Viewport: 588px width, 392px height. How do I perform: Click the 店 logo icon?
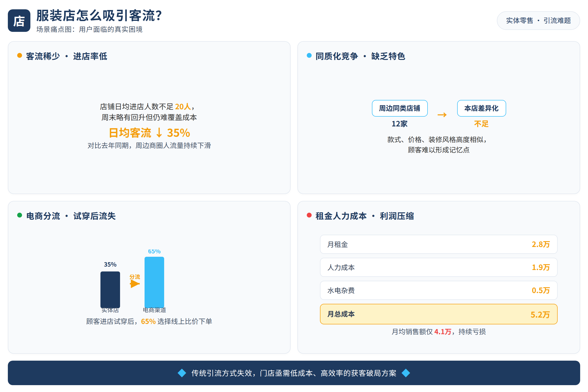19,21
